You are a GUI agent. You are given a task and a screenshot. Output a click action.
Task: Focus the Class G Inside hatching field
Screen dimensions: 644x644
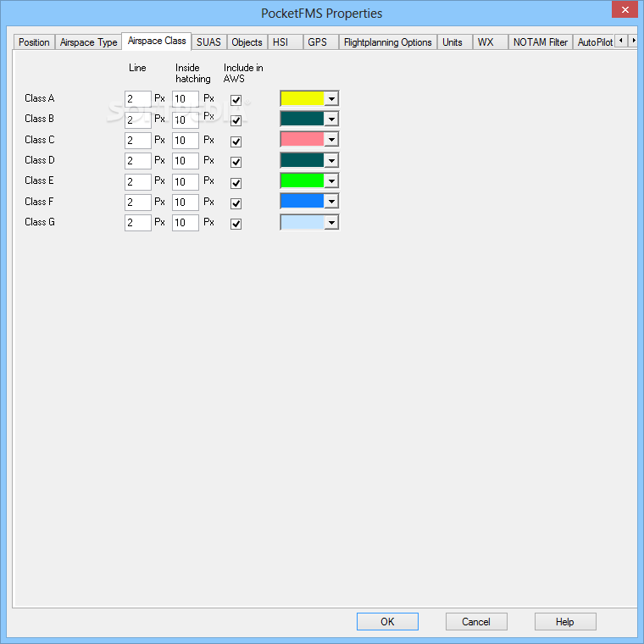[x=186, y=223]
